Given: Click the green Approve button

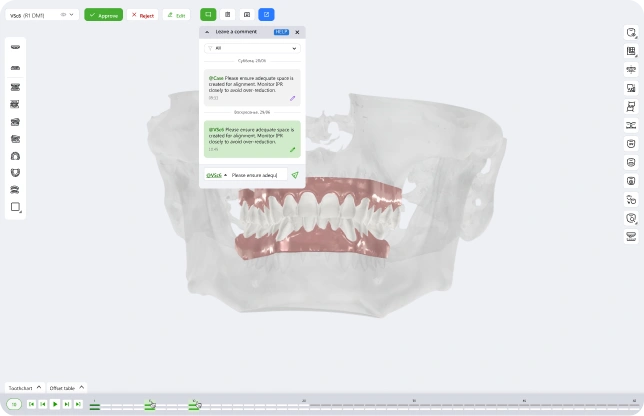Looking at the screenshot, I should 103,15.
